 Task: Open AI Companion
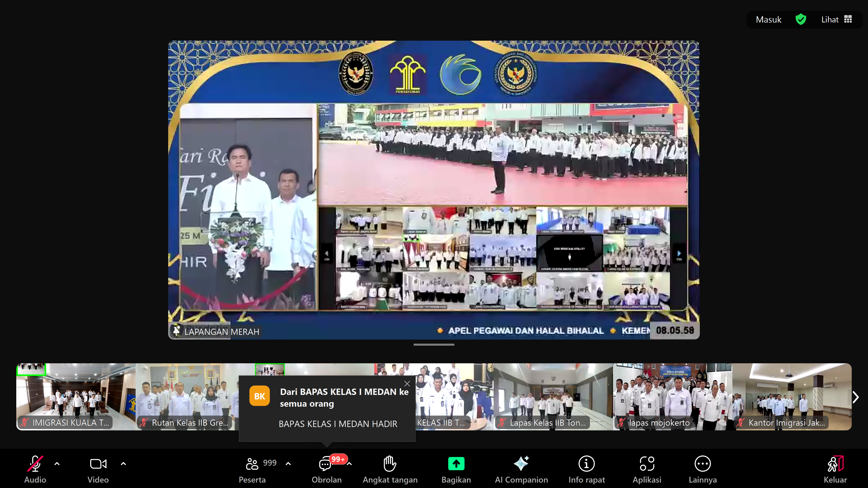(521, 469)
